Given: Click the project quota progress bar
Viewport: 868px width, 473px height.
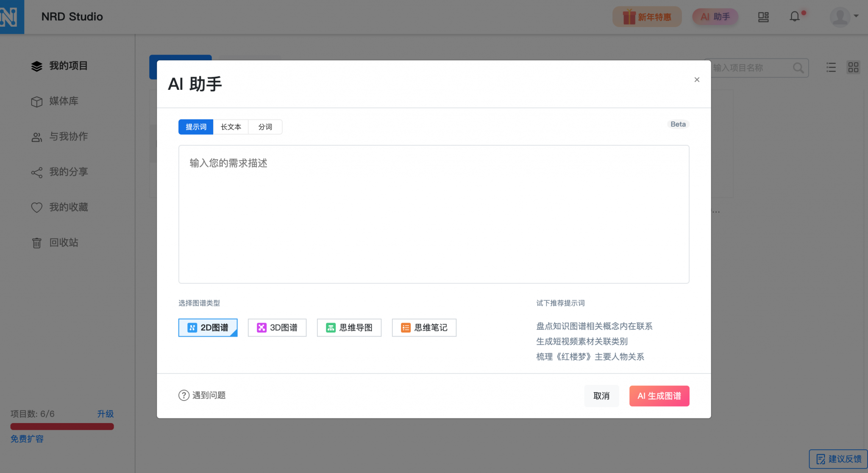Looking at the screenshot, I should click(x=62, y=426).
